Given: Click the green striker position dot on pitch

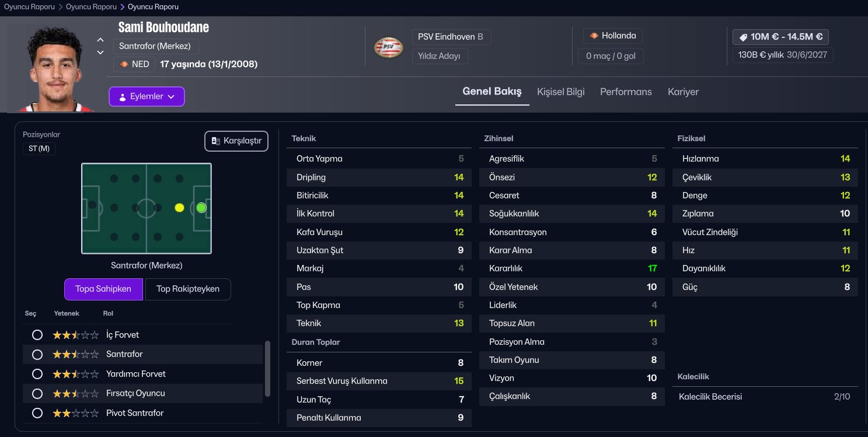Looking at the screenshot, I should point(201,207).
